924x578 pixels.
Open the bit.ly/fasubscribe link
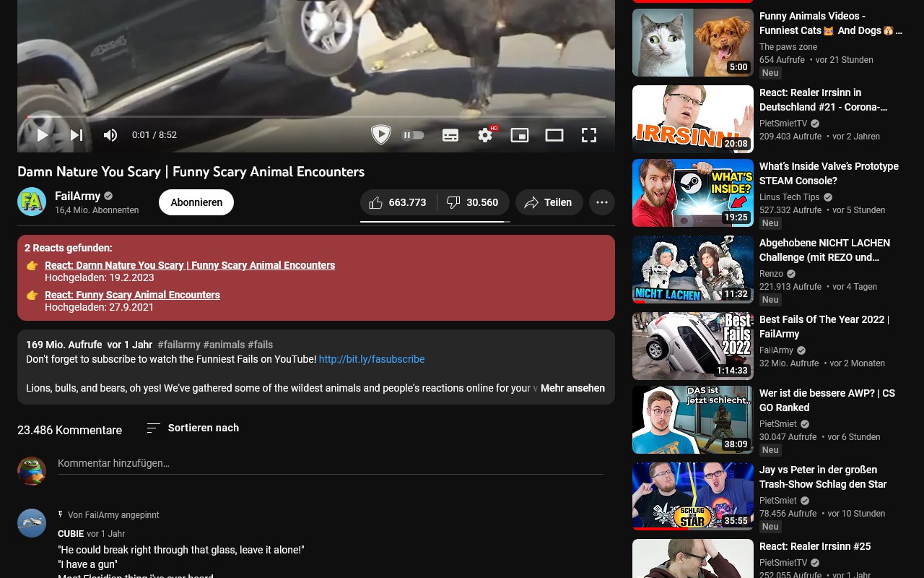[x=372, y=359]
